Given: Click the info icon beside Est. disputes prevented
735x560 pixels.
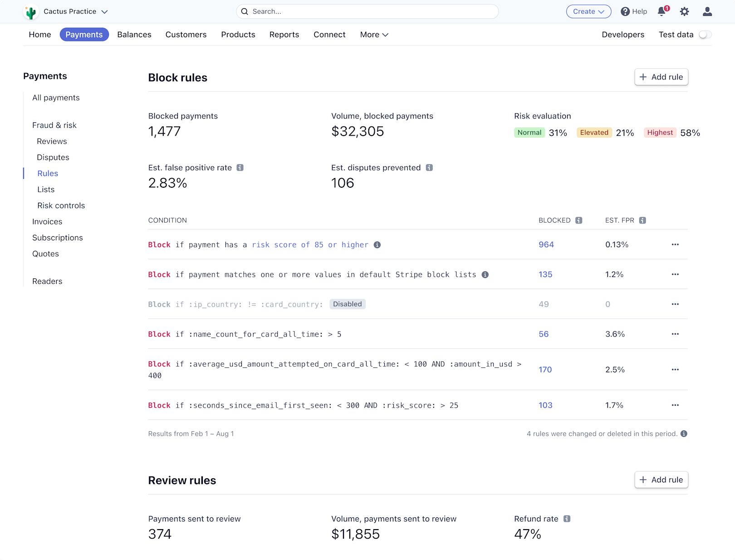Looking at the screenshot, I should coord(429,167).
